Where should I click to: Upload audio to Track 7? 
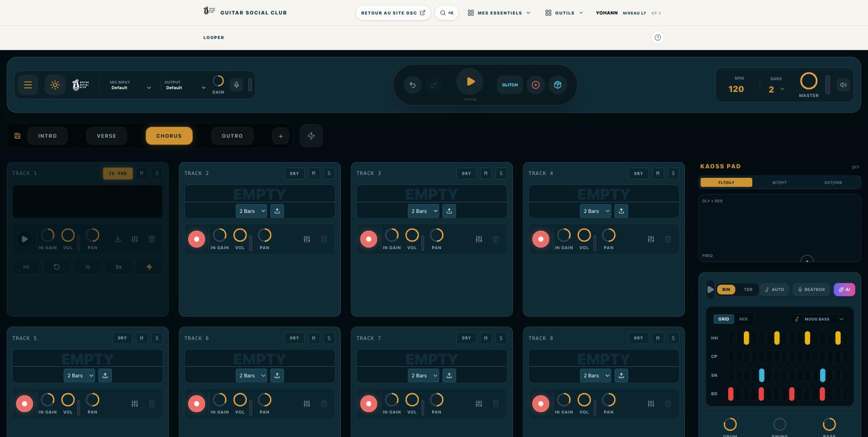449,375
